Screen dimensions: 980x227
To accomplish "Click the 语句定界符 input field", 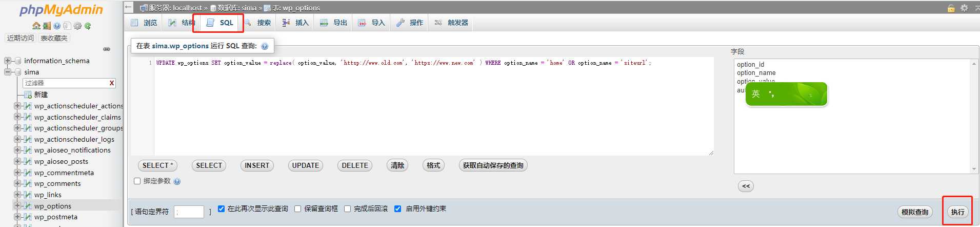I will click(x=189, y=212).
